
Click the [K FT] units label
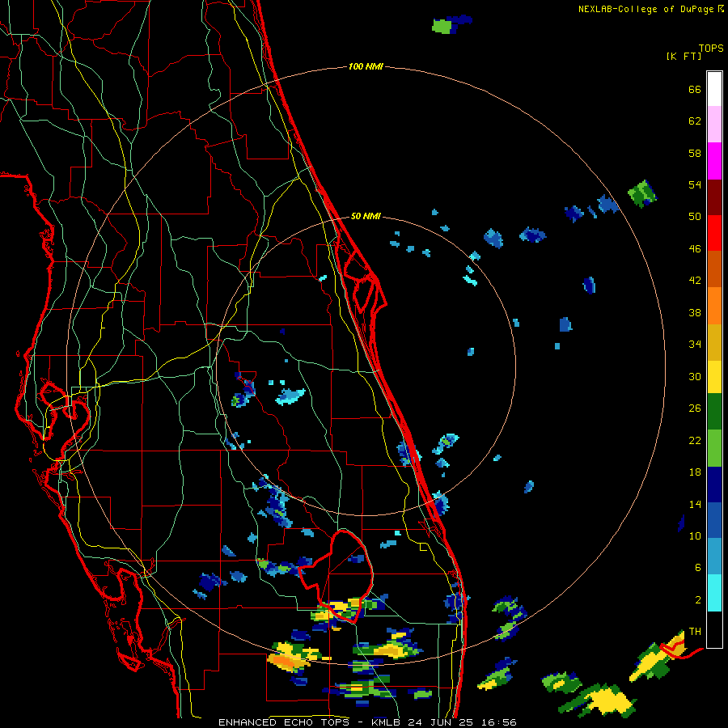pyautogui.click(x=684, y=56)
